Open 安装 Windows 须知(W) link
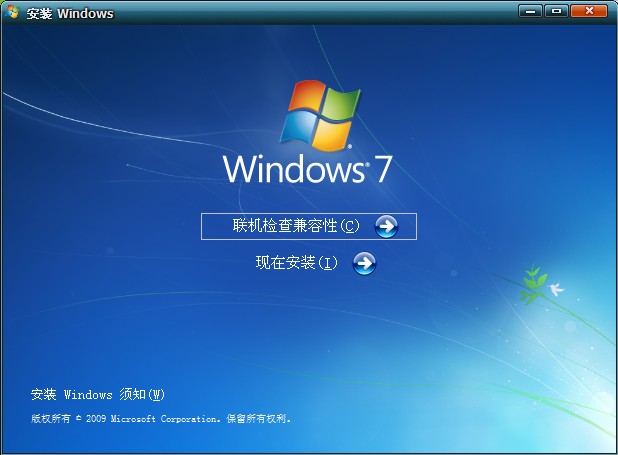Viewport: 618px width, 455px height. [x=98, y=394]
